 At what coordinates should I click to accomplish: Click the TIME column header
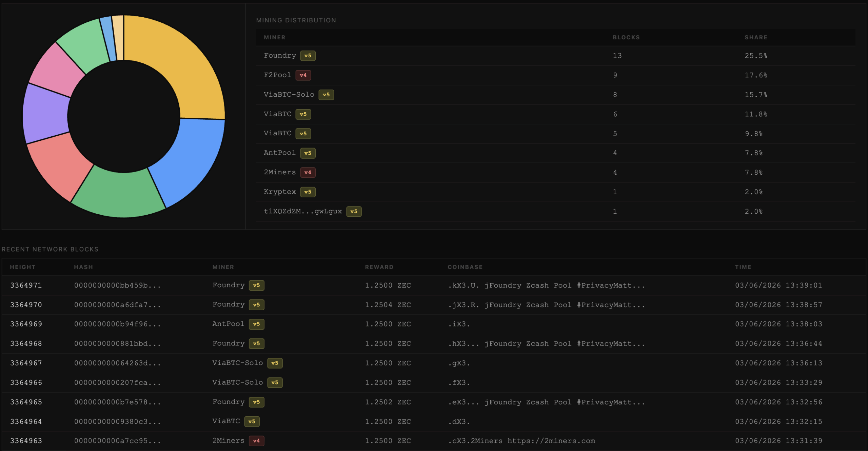coord(743,267)
